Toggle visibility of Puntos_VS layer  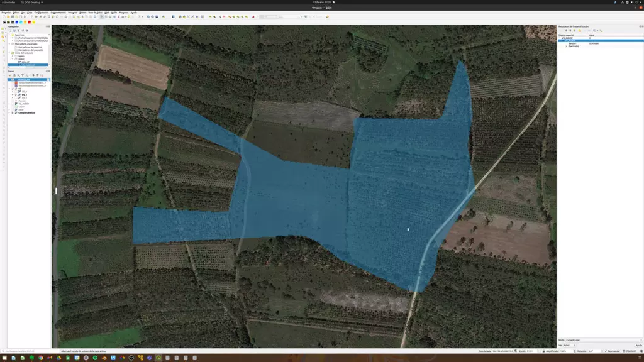click(x=13, y=80)
